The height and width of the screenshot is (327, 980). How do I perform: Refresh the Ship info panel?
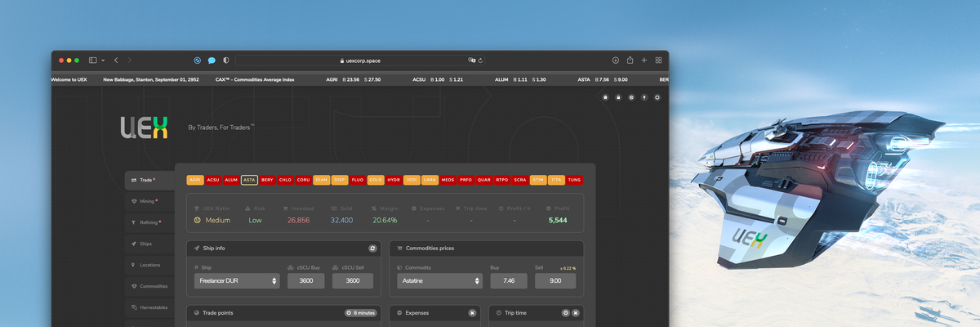tap(373, 249)
